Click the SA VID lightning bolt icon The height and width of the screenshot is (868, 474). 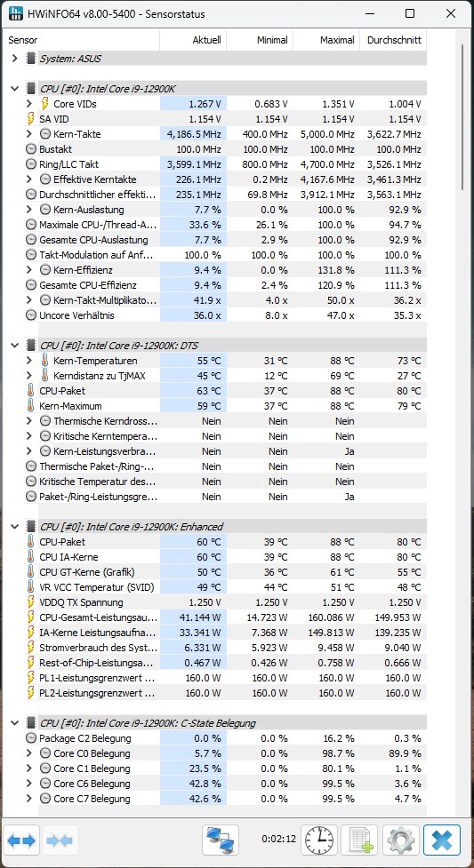coord(30,119)
